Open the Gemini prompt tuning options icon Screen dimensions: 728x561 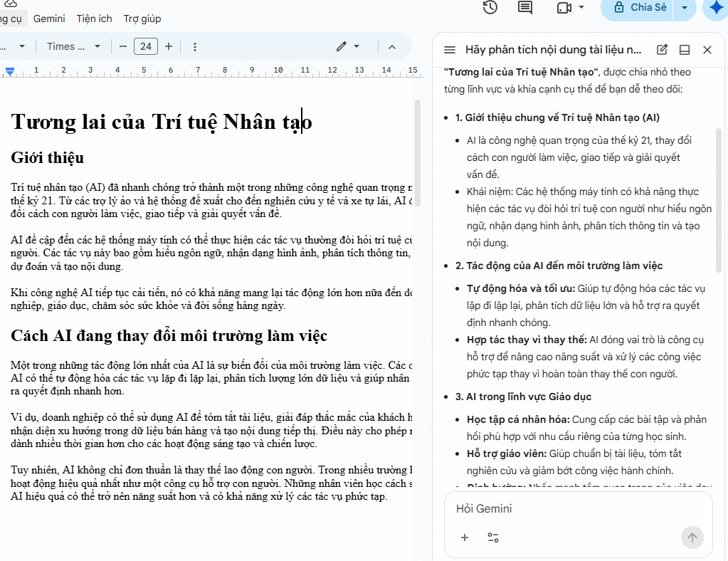click(x=493, y=538)
